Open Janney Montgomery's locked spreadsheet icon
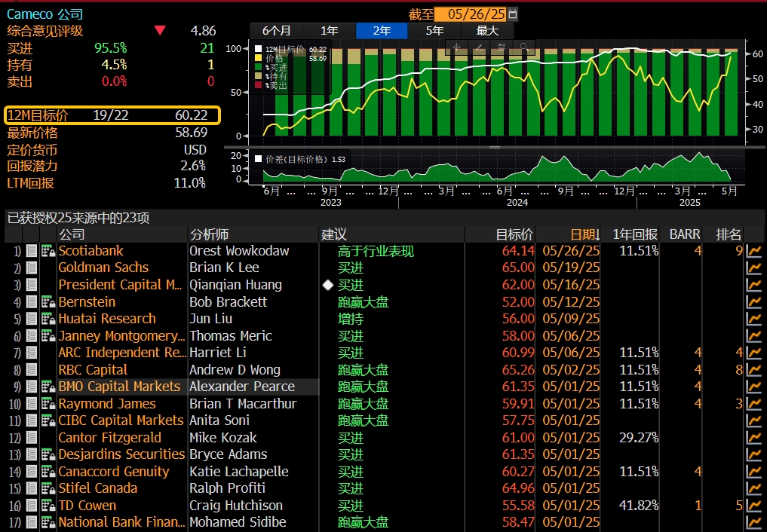The height and width of the screenshot is (532, 767). (48, 335)
